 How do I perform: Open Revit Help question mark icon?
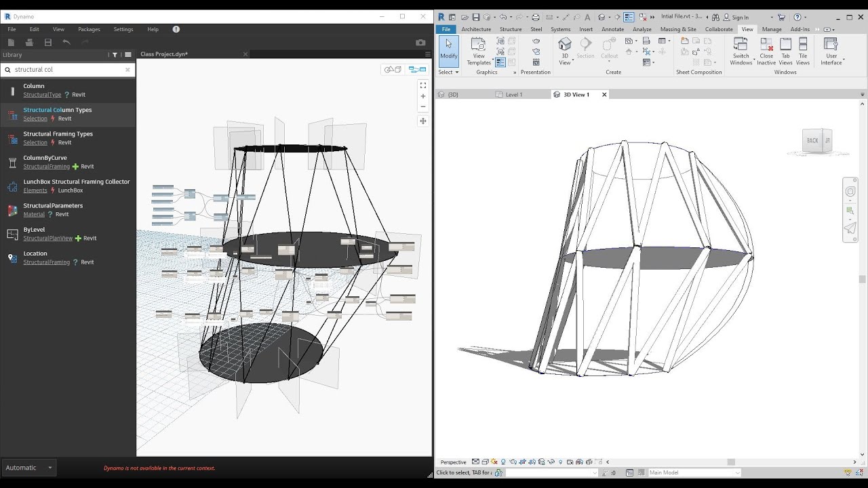[797, 17]
